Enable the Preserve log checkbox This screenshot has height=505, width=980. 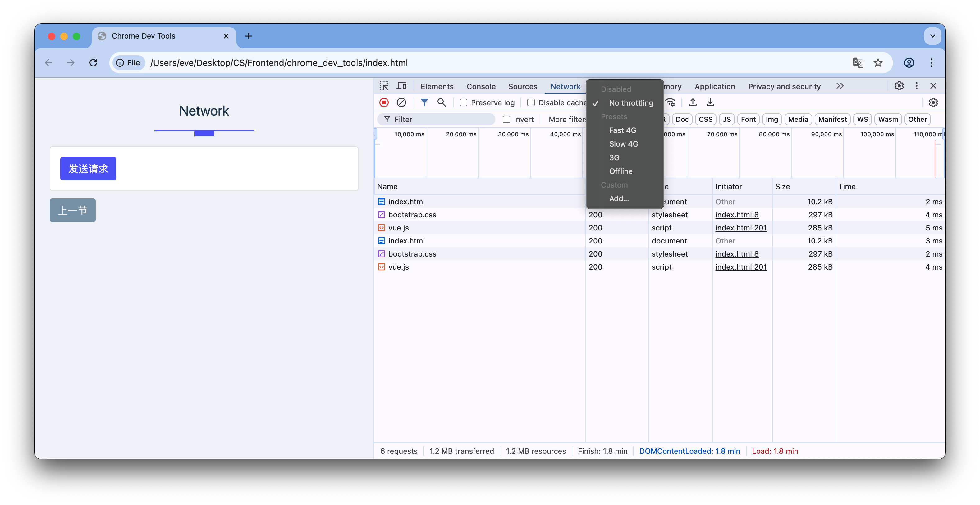click(464, 102)
